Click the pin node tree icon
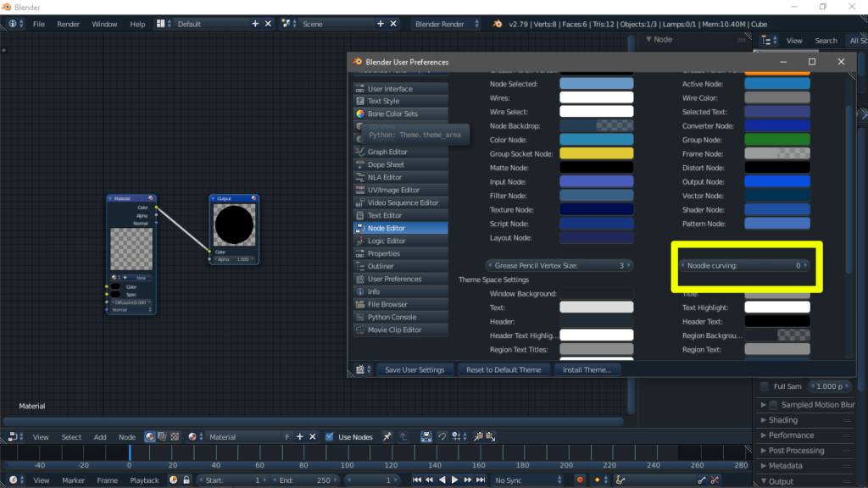Screen dimensions: 868x488 tap(387, 437)
